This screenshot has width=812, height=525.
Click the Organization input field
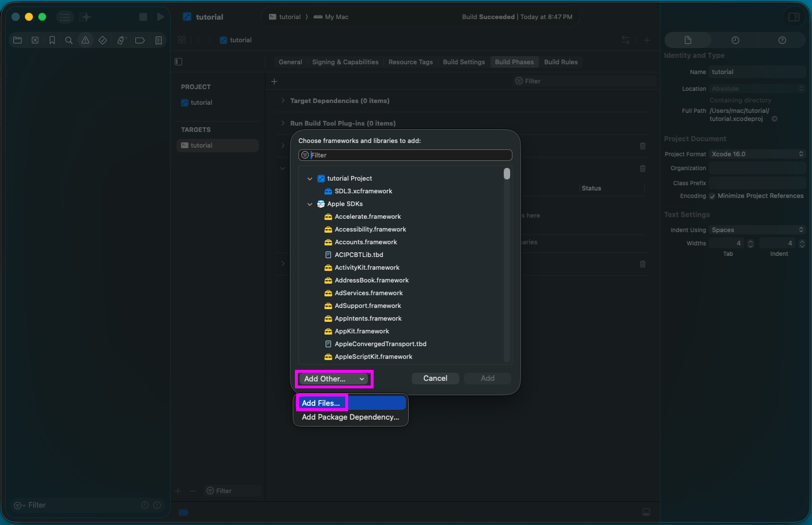757,168
